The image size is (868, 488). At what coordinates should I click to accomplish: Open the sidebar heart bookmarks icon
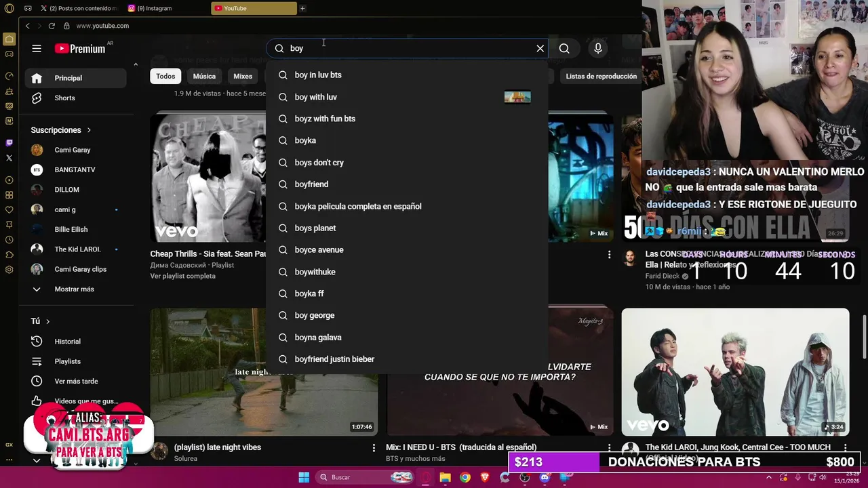pos(9,209)
